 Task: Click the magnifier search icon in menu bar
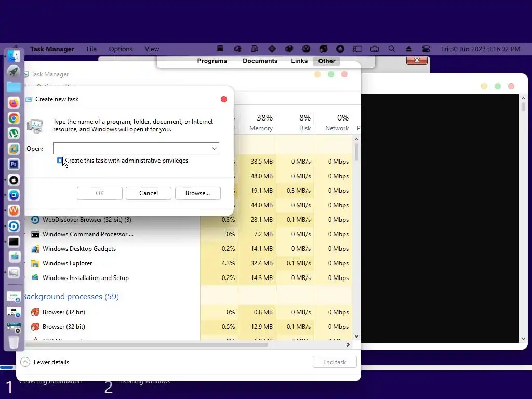point(392,49)
